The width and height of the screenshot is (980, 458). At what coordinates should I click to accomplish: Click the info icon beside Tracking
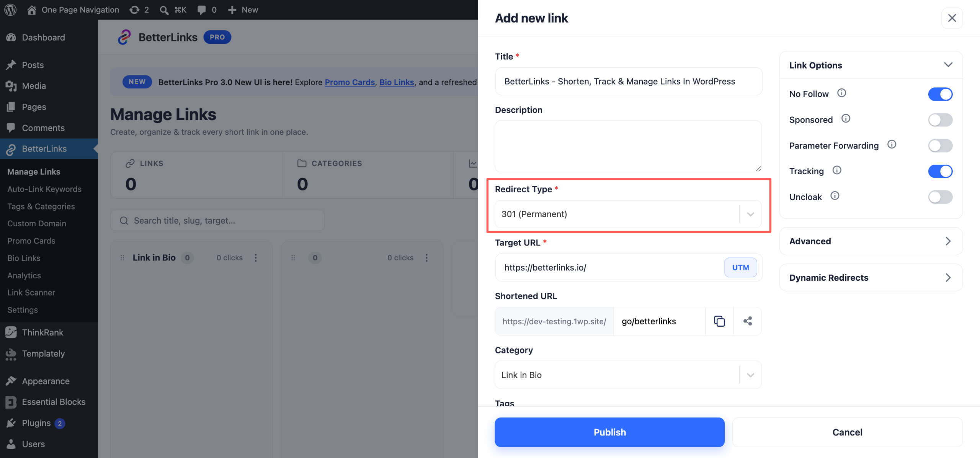[837, 170]
